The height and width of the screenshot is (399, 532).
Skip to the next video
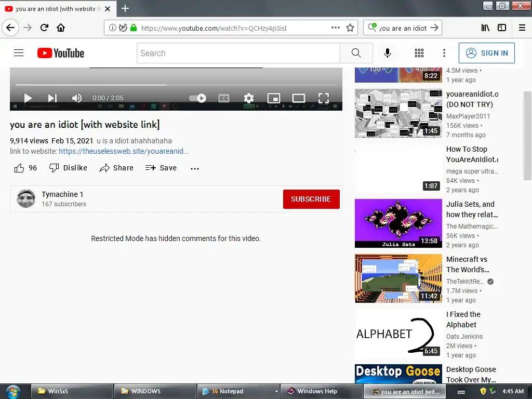tap(52, 98)
